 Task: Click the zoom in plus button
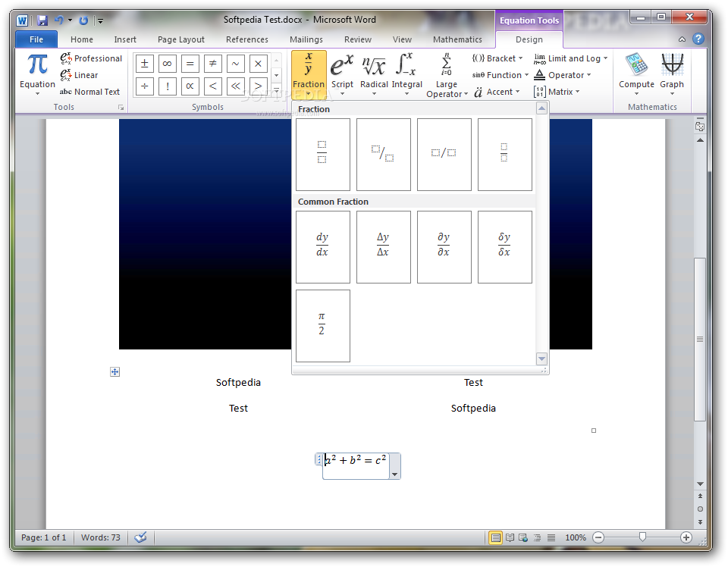tap(686, 537)
